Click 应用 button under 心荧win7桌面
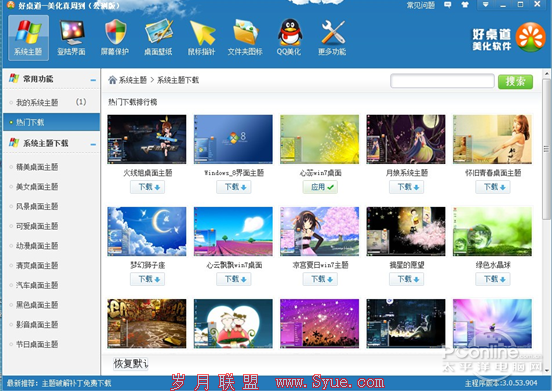Screen dimensions: 552x392 coord(320,187)
